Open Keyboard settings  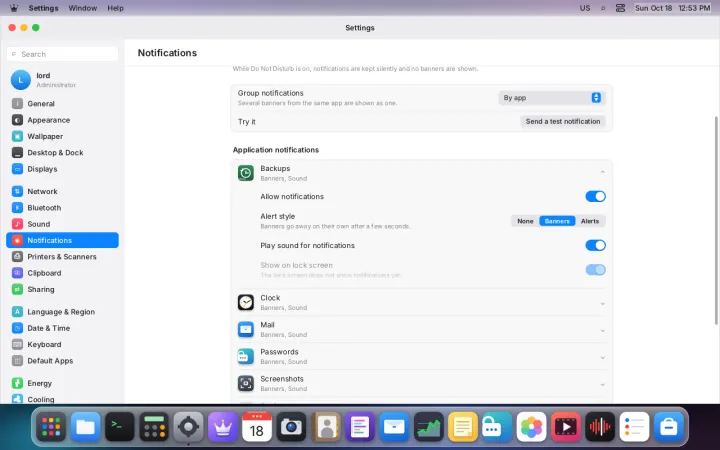point(62,344)
